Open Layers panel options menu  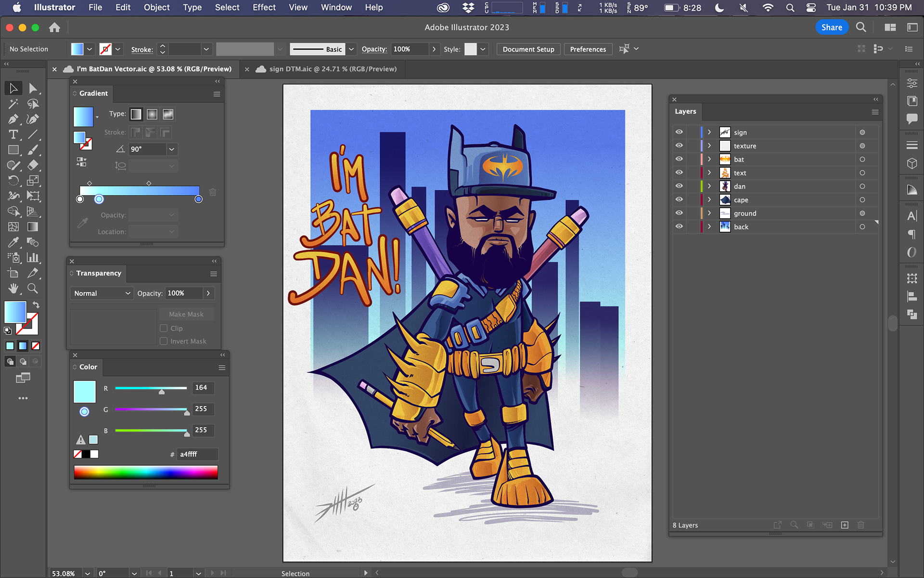click(x=875, y=112)
